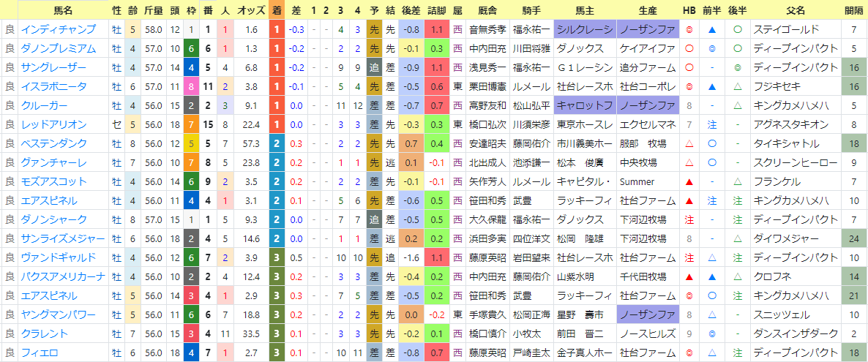Screen dimensions: 868x362
Task: Open サンライズメジャー horse link
Action: click(62, 238)
